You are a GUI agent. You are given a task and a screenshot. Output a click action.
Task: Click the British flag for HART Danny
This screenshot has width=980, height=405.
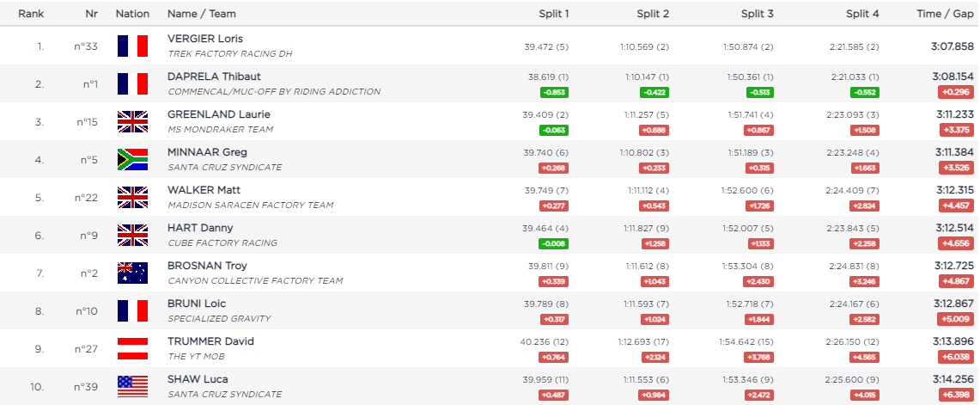tap(132, 235)
